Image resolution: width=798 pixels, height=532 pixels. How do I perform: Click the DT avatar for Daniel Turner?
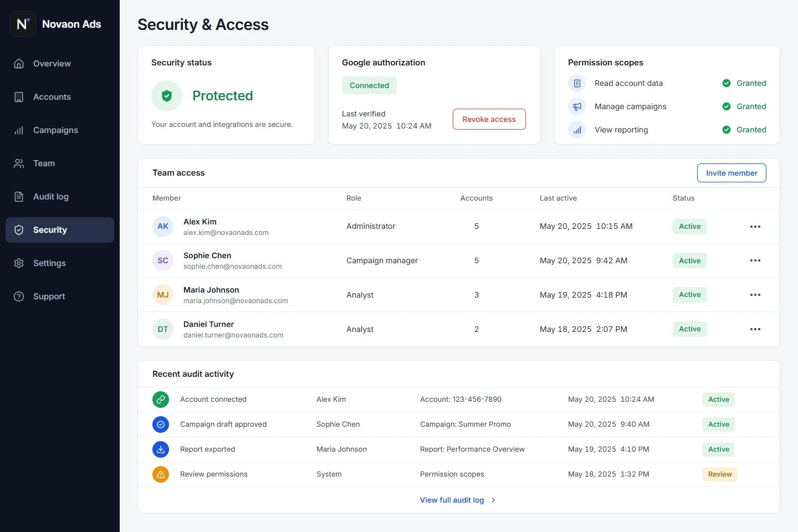[163, 329]
